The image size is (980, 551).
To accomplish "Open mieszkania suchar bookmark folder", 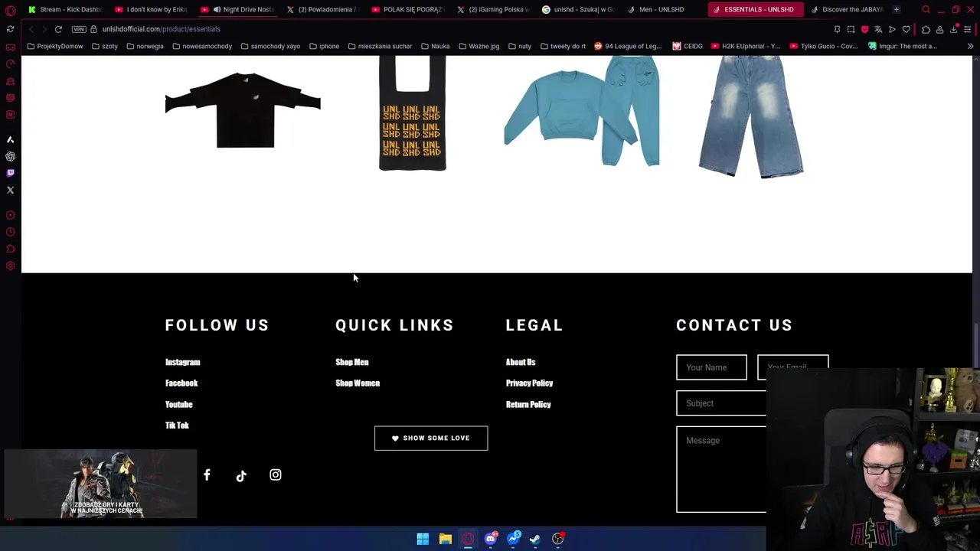I will point(380,46).
